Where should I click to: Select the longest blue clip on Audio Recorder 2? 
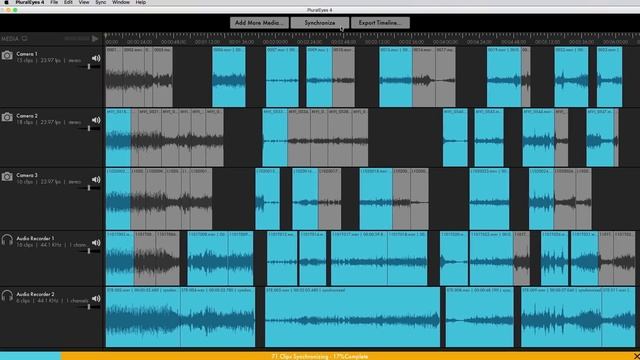353,317
